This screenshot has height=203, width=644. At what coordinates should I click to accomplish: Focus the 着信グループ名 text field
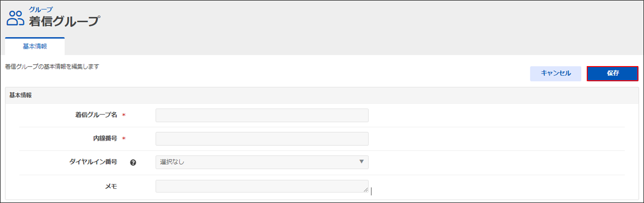262,115
